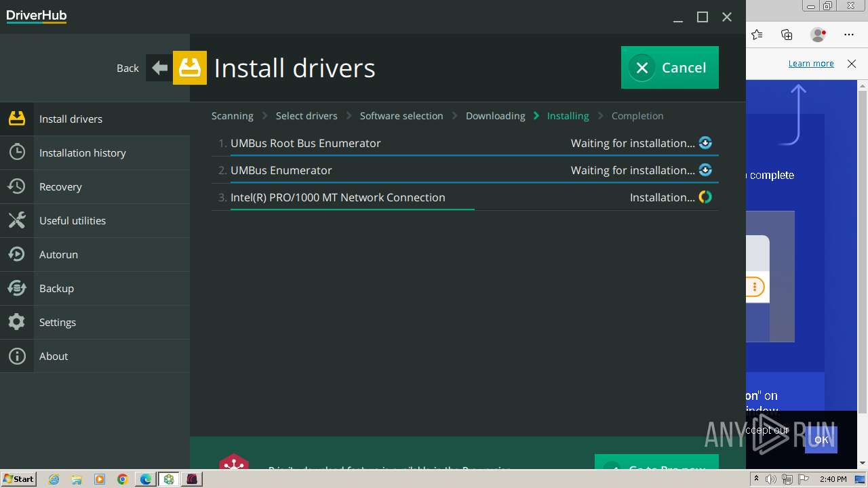The image size is (868, 488).
Task: Click browser profile avatar icon
Action: tap(818, 35)
